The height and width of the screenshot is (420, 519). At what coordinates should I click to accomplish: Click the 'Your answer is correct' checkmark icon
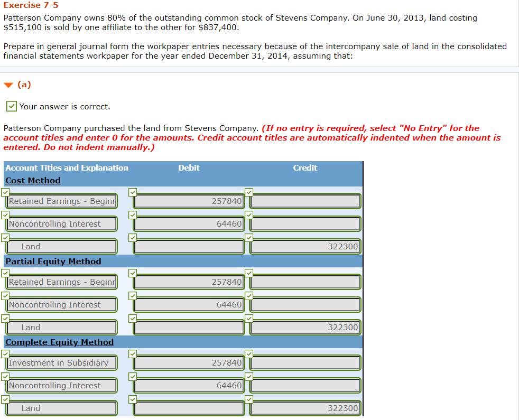click(12, 106)
